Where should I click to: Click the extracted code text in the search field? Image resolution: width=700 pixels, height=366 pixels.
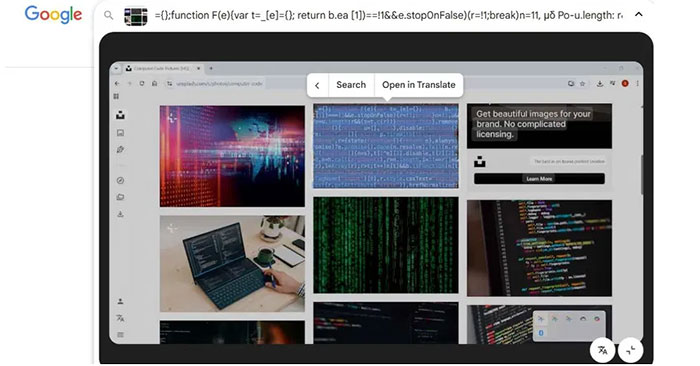[388, 15]
